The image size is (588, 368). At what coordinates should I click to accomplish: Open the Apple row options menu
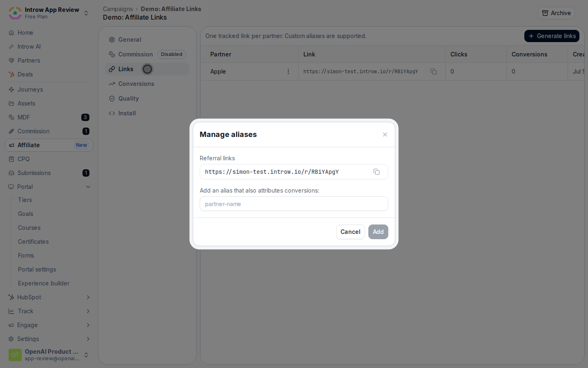[288, 72]
